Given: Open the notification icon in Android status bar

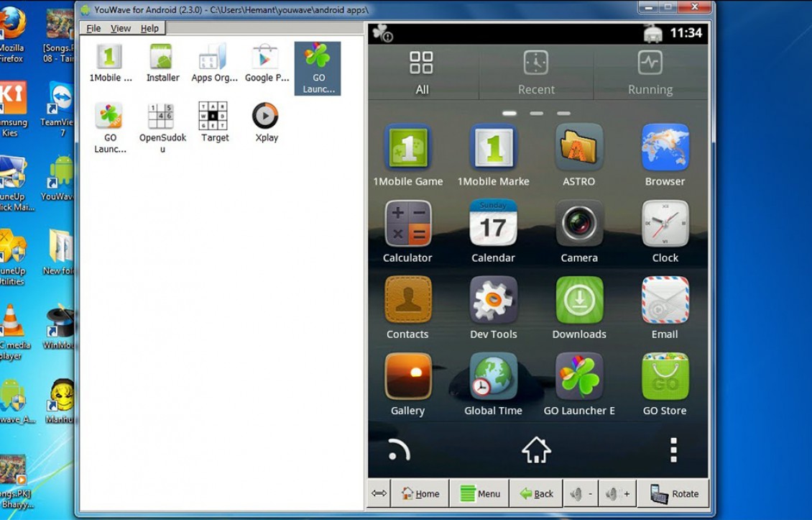Looking at the screenshot, I should pos(383,33).
